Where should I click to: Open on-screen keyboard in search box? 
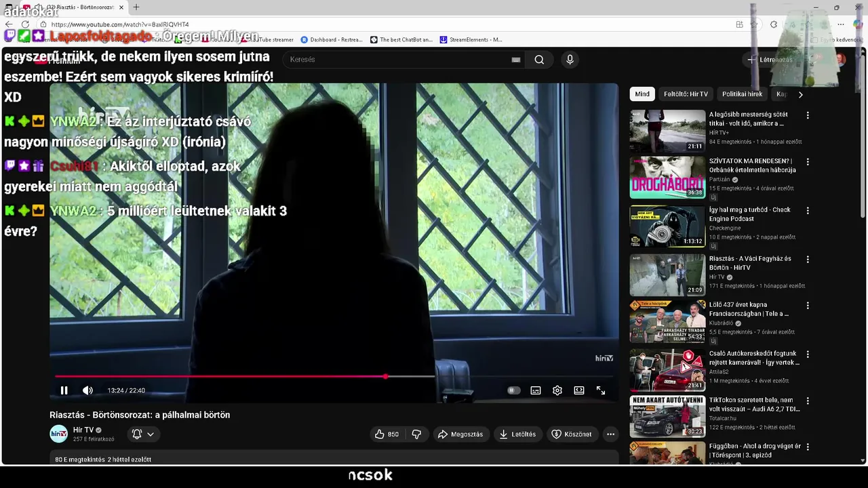(x=516, y=60)
